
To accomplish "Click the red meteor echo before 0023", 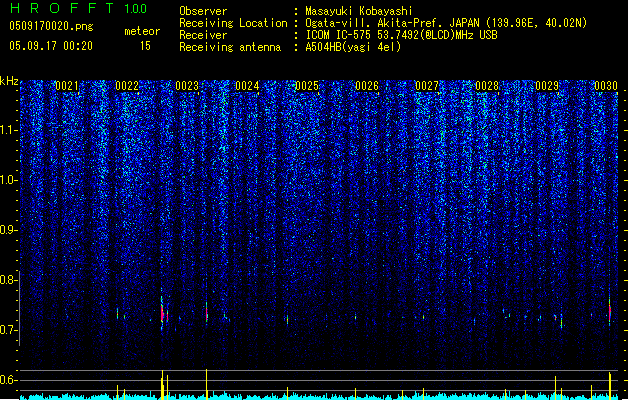I will coord(162,313).
